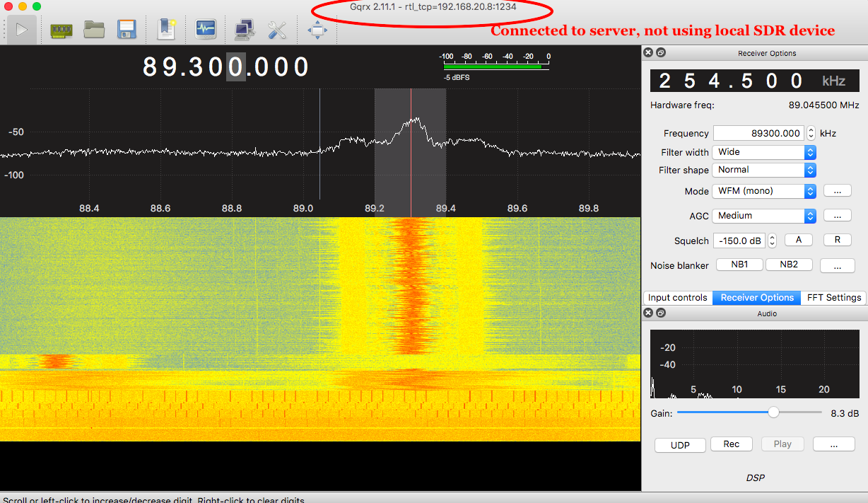Viewport: 868px width, 503px height.
Task: Click the signal monitor toolbar icon
Action: (206, 29)
